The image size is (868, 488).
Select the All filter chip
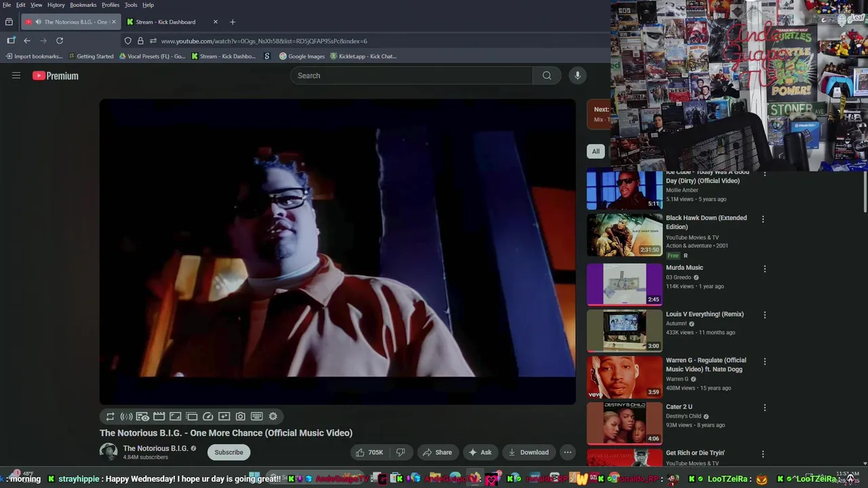click(x=595, y=151)
